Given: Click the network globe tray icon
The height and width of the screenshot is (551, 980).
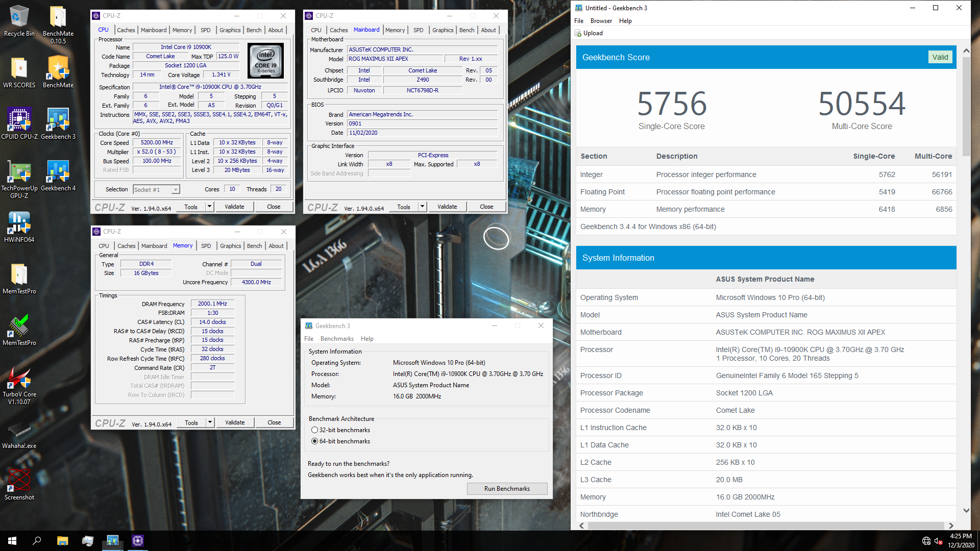Looking at the screenshot, I should [x=926, y=541].
